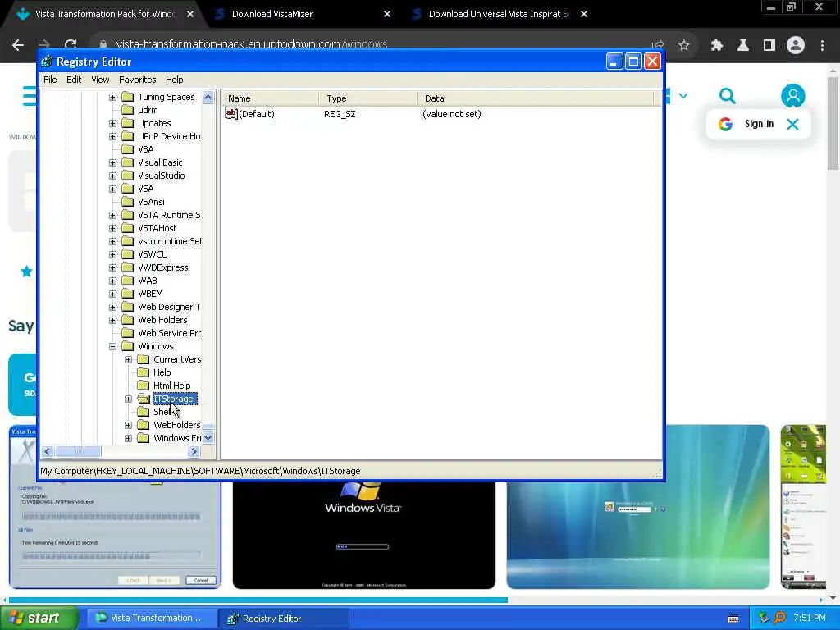Bookmark this page with the star icon
Image resolution: width=840 pixels, height=630 pixels.
(x=683, y=45)
